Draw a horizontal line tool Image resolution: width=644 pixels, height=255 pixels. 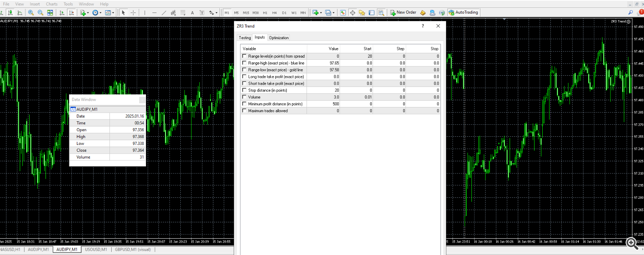coord(154,12)
